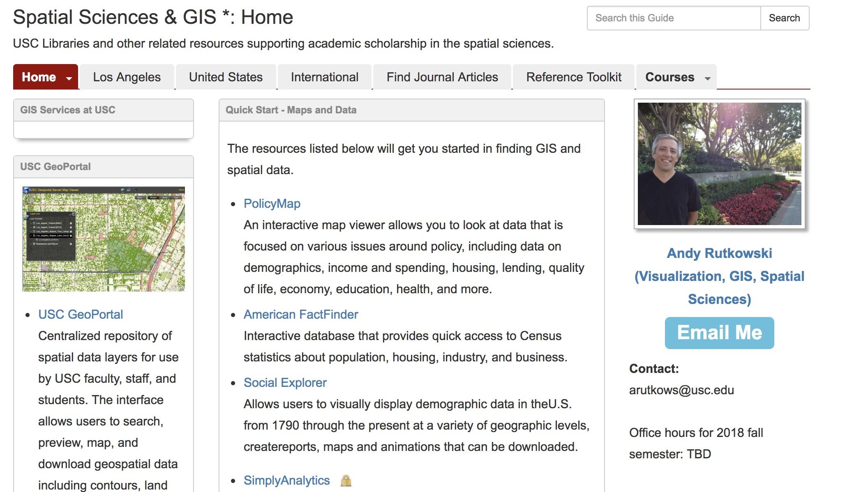Follow the Social Explorer link
The height and width of the screenshot is (492, 868).
pos(285,383)
